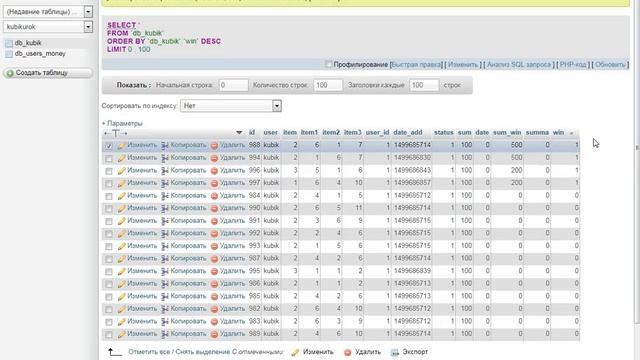Screen dimensions: 640x360
Task: Click copy icon for row id 984
Action: coord(164,196)
